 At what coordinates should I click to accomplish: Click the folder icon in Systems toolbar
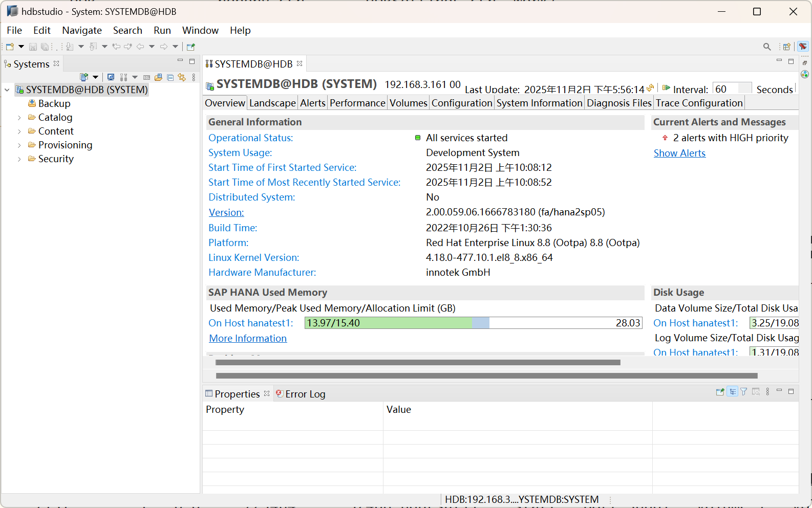pyautogui.click(x=158, y=77)
